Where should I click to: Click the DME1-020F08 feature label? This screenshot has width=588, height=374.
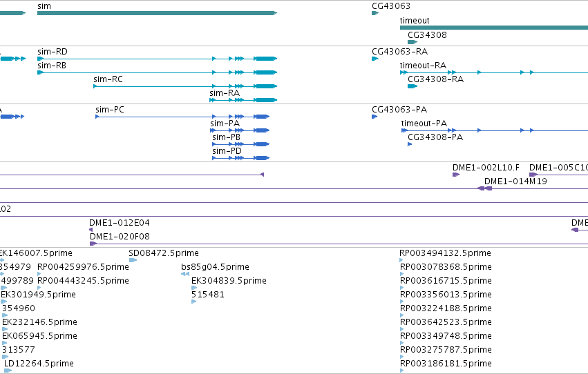point(120,236)
